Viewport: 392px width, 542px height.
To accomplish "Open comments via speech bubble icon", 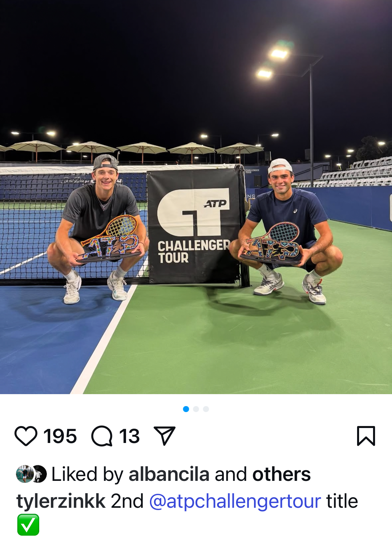I will [x=102, y=436].
